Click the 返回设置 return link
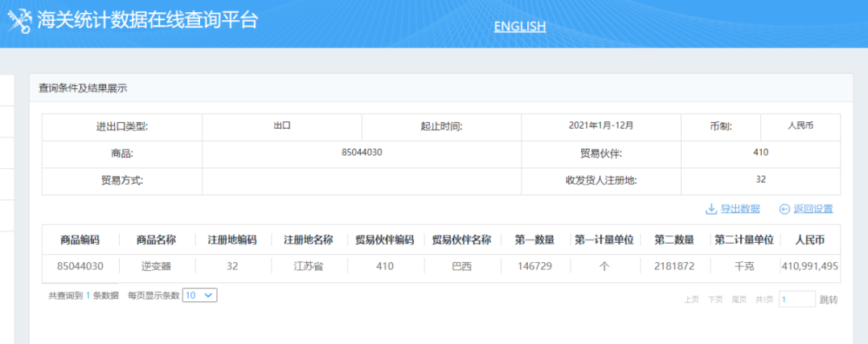The height and width of the screenshot is (344, 868). click(x=813, y=209)
